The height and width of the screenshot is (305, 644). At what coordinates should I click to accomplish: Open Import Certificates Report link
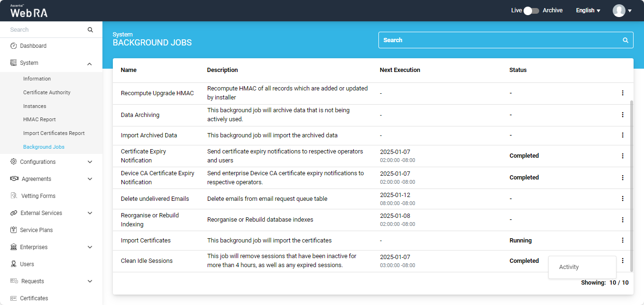54,134
